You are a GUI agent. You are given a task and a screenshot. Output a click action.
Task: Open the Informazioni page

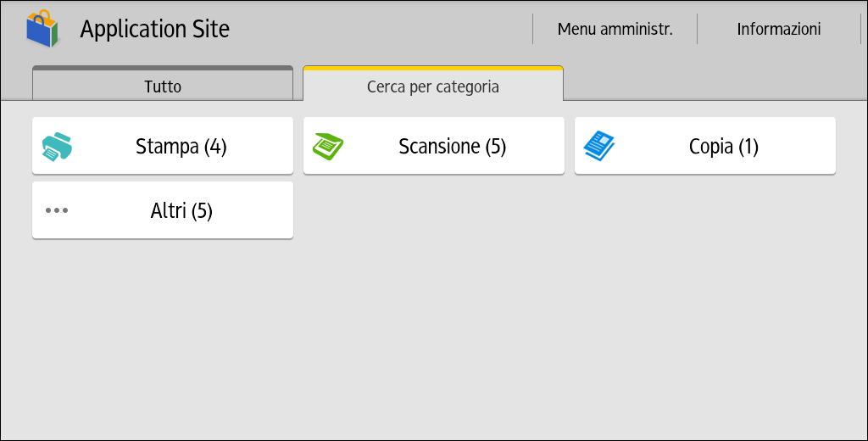pos(778,29)
